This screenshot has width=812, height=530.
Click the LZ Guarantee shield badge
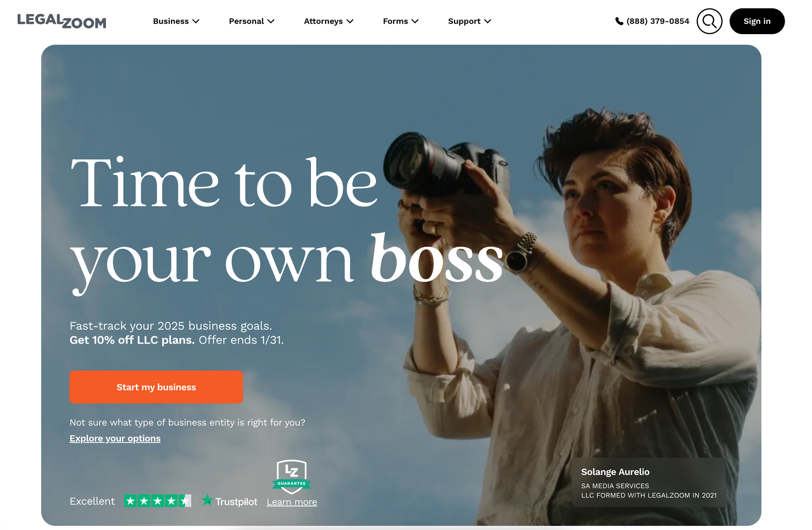point(292,477)
